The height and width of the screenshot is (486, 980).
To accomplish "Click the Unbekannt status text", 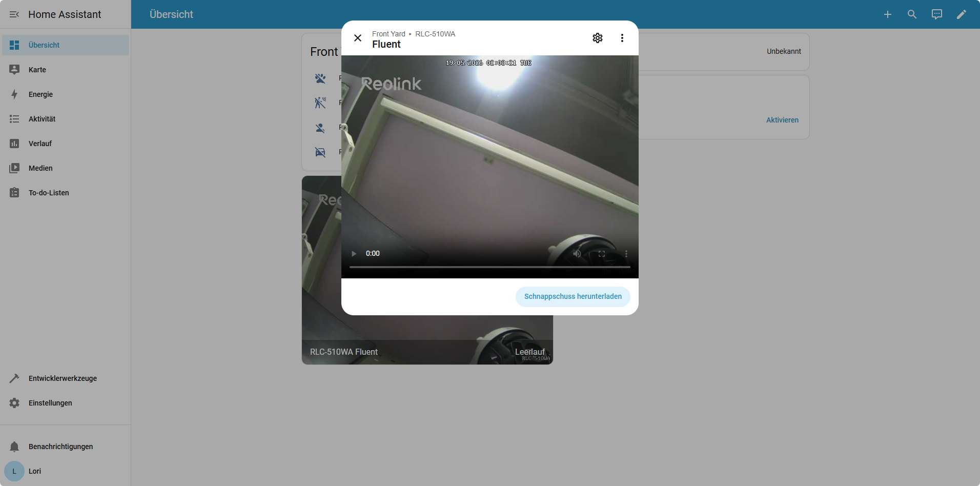I will pos(784,51).
